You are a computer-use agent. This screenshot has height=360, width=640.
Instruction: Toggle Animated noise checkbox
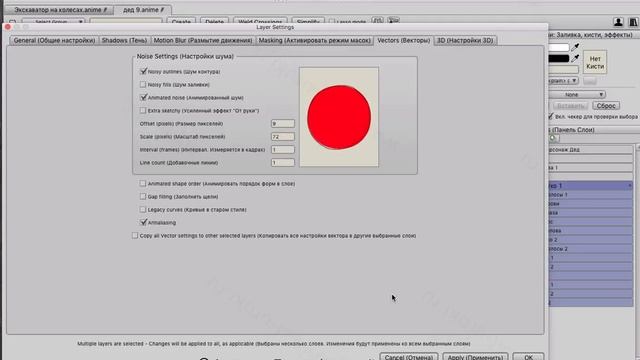point(143,98)
